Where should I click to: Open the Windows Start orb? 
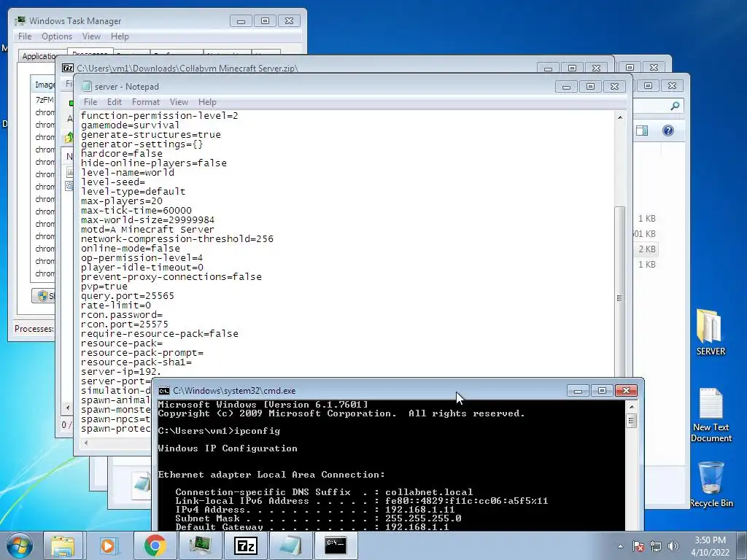tap(20, 545)
